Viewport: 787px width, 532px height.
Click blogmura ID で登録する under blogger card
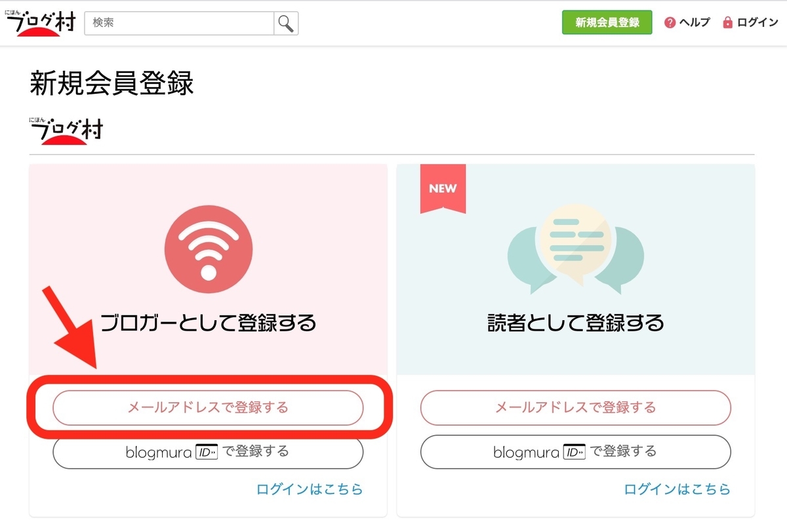(208, 452)
